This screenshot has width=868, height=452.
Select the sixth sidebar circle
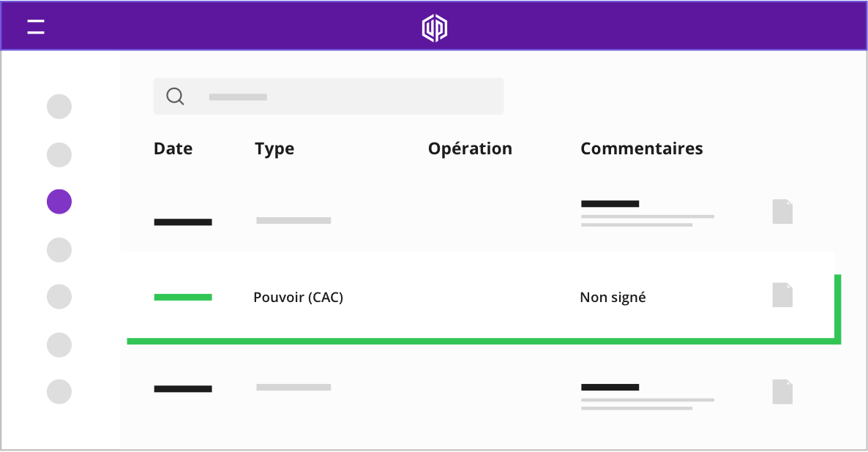point(59,345)
